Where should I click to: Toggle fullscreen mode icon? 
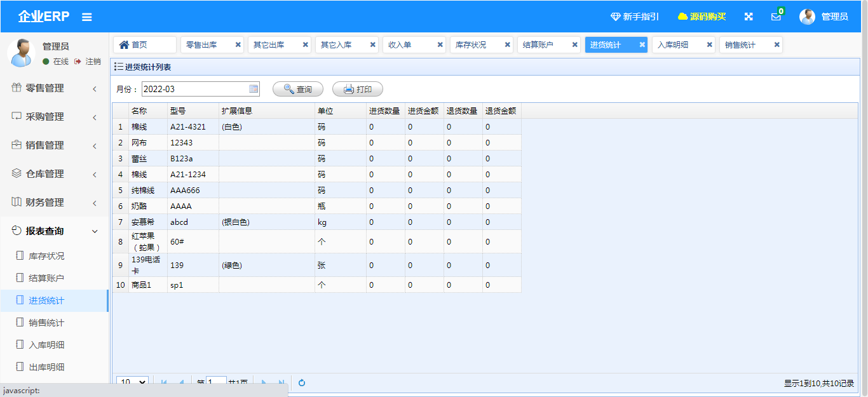point(749,17)
